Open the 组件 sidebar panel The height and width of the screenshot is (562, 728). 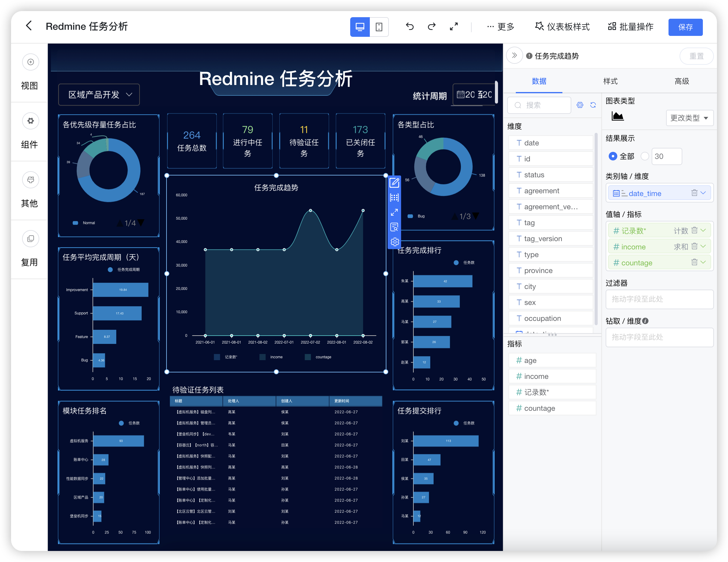tap(30, 131)
